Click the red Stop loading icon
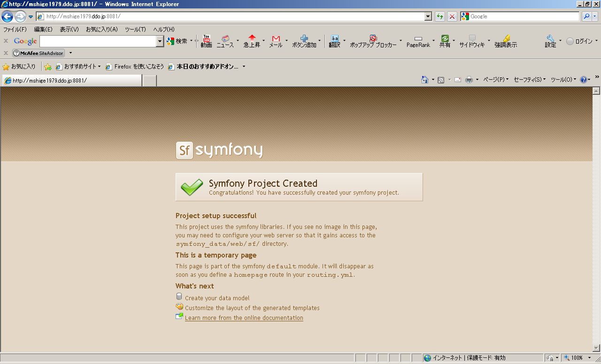This screenshot has width=601, height=364. [x=452, y=16]
